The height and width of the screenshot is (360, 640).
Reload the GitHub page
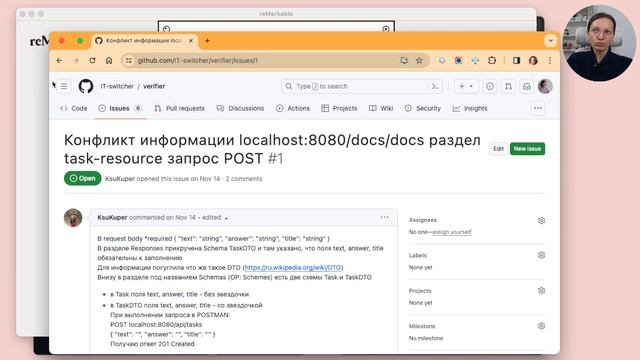[x=92, y=60]
